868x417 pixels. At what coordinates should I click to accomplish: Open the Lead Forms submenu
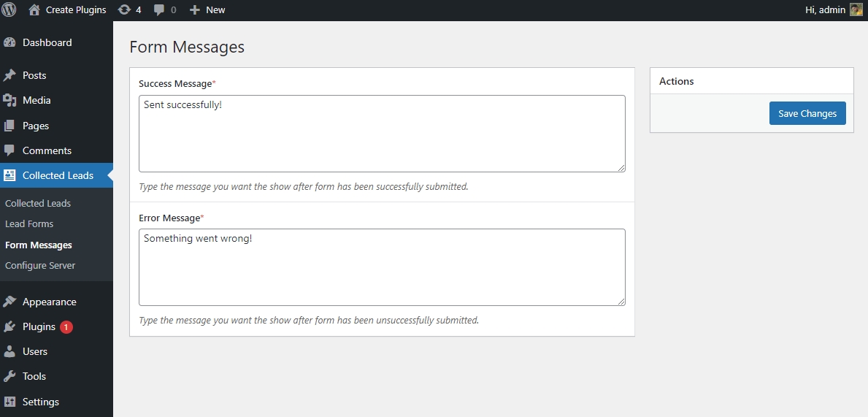pos(29,223)
